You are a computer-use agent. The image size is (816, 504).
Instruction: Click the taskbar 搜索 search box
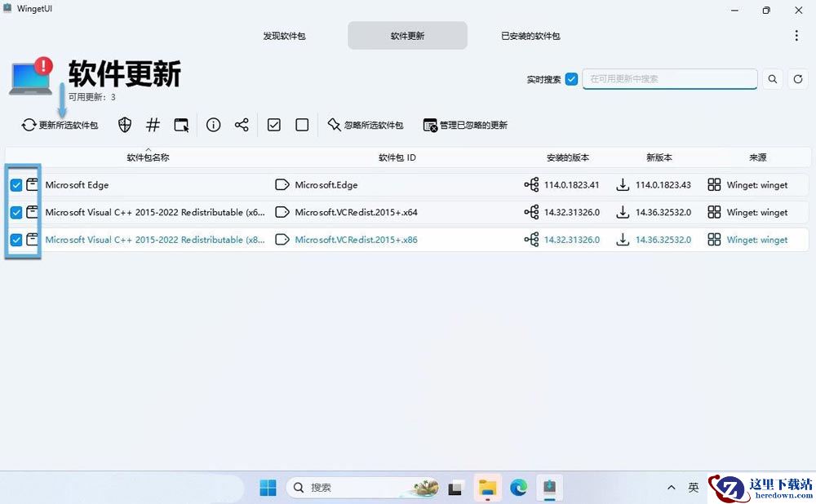click(x=362, y=488)
